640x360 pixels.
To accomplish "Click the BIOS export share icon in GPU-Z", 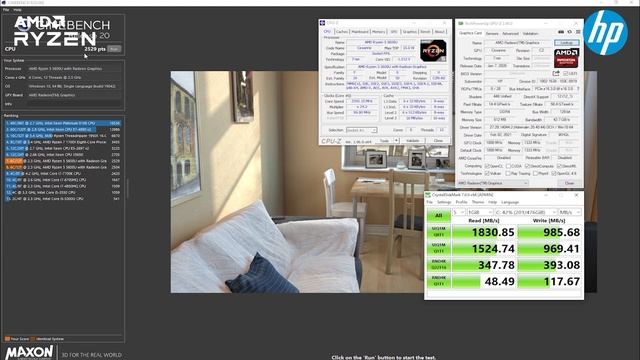I will pyautogui.click(x=556, y=73).
